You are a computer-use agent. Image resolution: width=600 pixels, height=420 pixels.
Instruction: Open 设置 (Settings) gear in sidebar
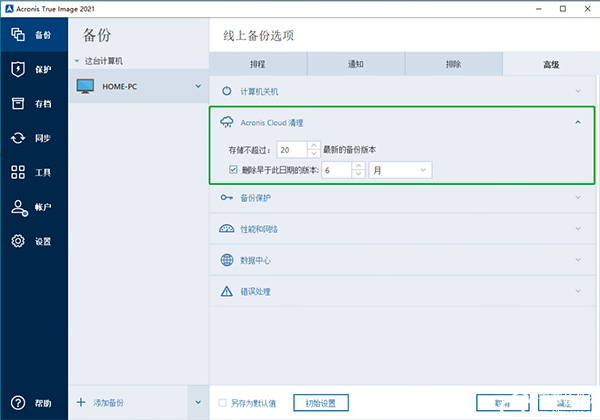pyautogui.click(x=30, y=241)
